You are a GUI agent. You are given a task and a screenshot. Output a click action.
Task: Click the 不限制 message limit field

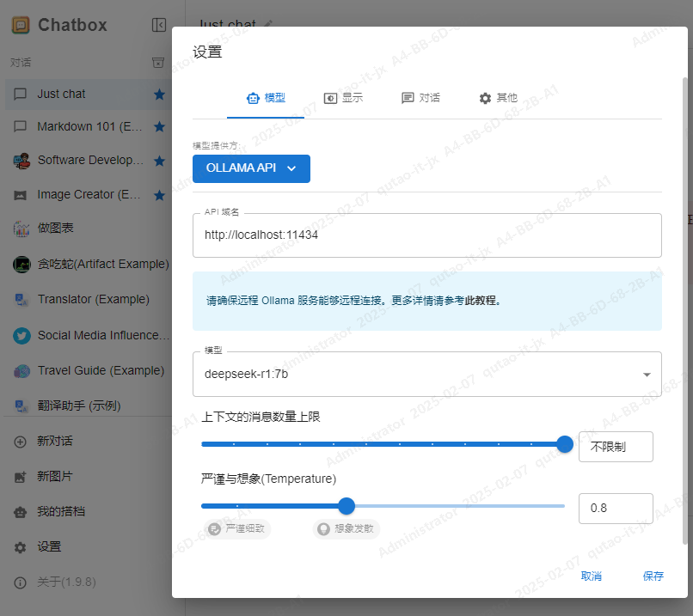pos(616,447)
